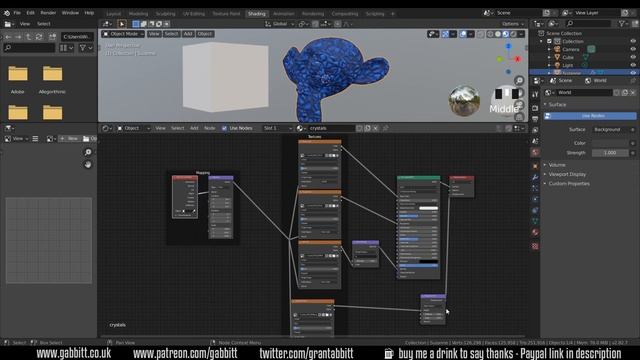Toggle the Collection exclude checkbox
This screenshot has width=640, height=360.
tap(549, 41)
